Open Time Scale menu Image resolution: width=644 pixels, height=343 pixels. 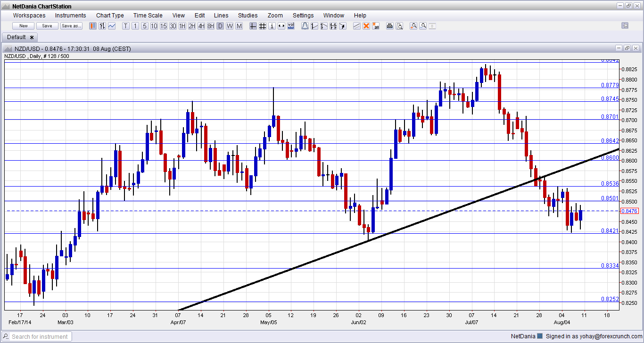148,16
